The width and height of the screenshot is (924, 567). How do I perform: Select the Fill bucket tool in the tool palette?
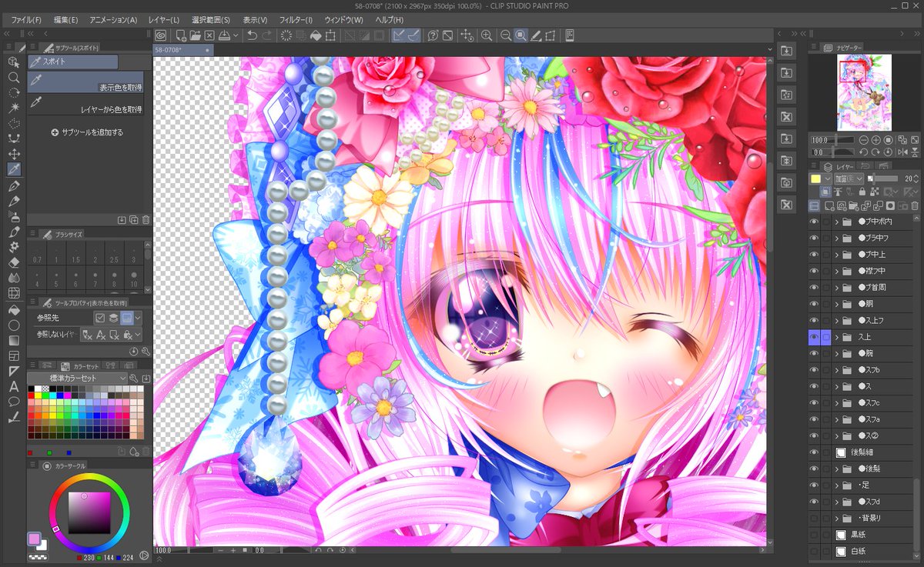pyautogui.click(x=13, y=309)
